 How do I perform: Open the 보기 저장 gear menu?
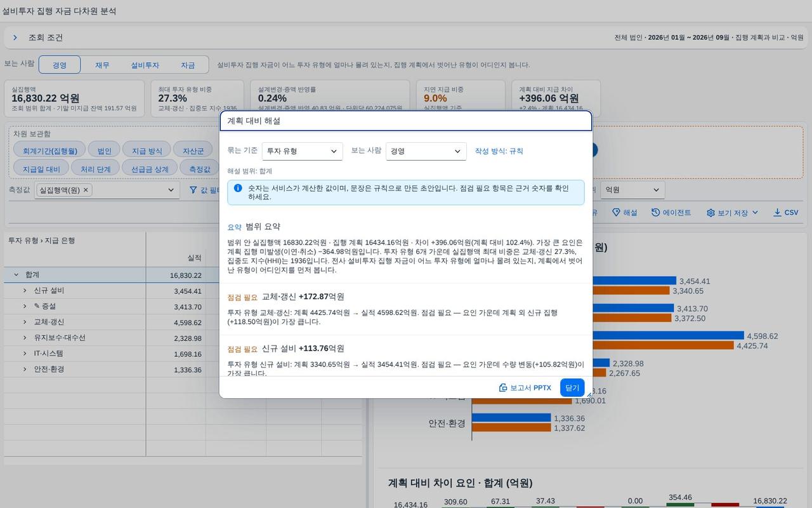[732, 212]
